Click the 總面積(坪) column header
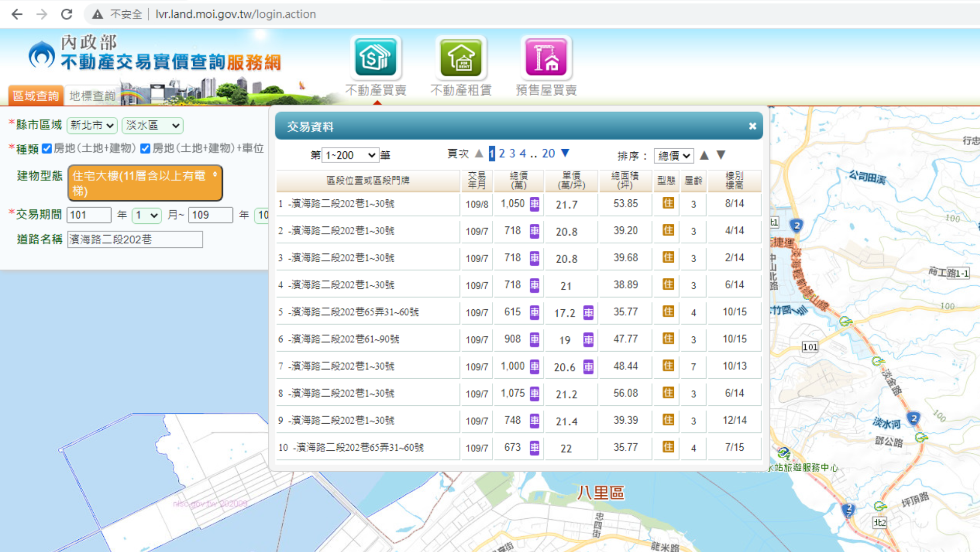 click(625, 180)
